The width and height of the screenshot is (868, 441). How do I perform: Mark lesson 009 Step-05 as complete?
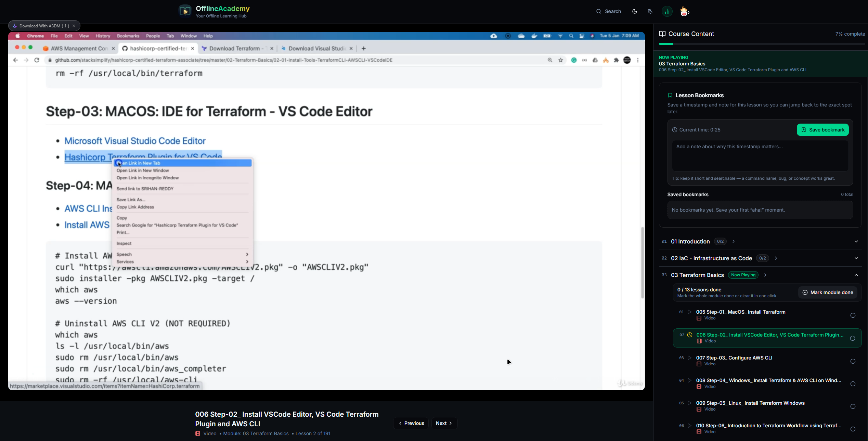[853, 406]
